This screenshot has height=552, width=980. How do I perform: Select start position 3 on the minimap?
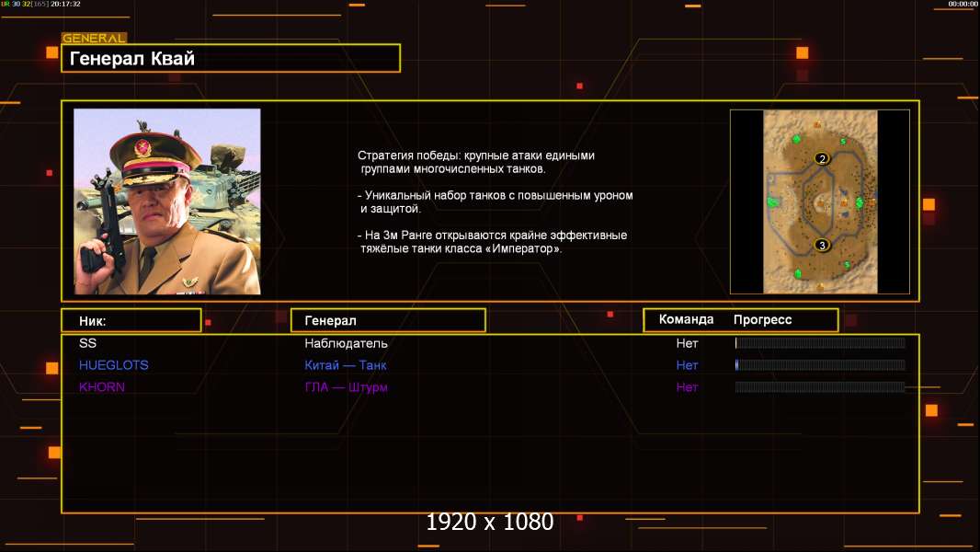pos(822,245)
